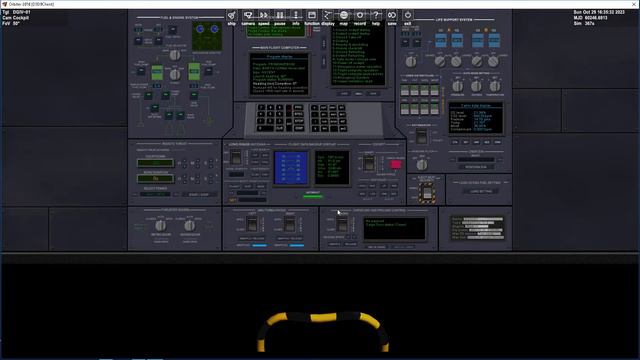The width and height of the screenshot is (640, 360).
Task: Hit the STOP key on the keypad
Action: pyautogui.click(x=299, y=121)
